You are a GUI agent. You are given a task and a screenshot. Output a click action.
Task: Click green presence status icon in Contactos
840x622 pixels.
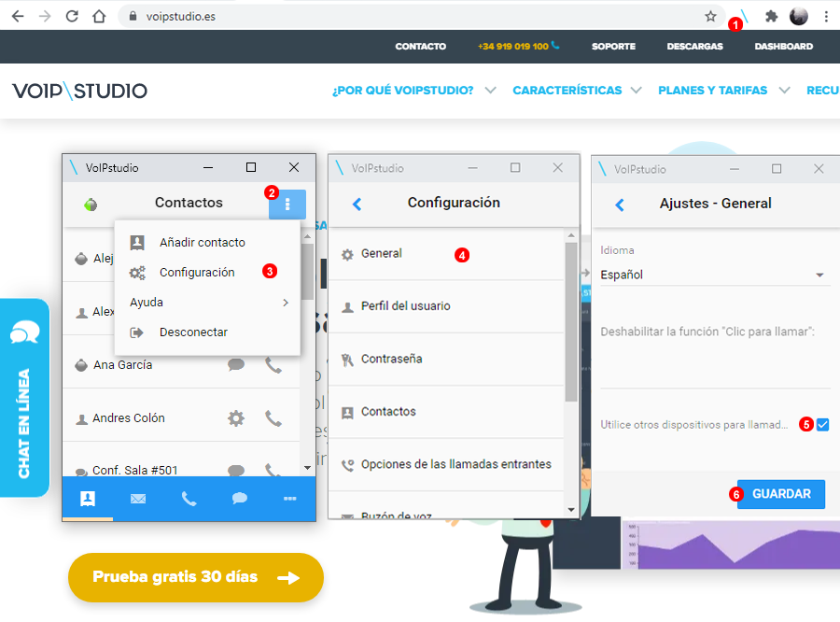click(91, 205)
